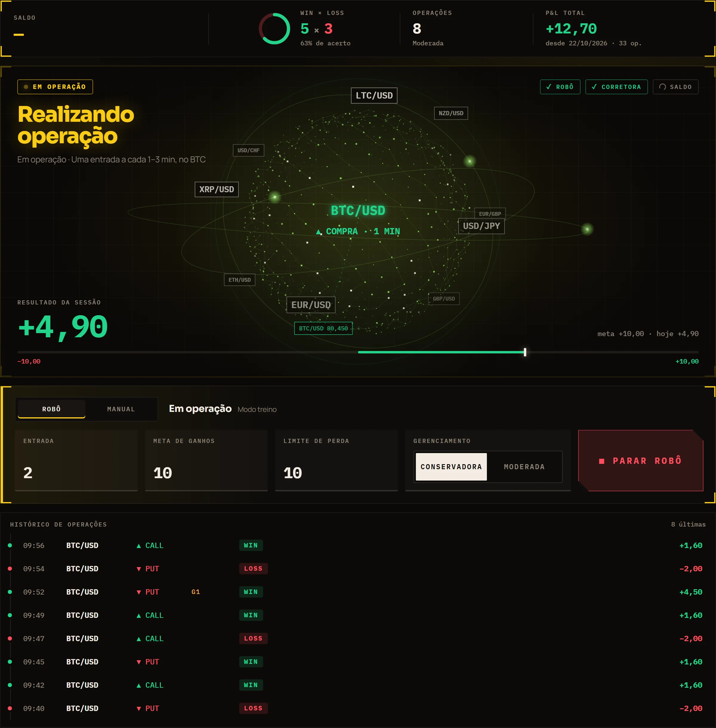Select the XRP/USD pair label
The image size is (716, 728).
[217, 189]
